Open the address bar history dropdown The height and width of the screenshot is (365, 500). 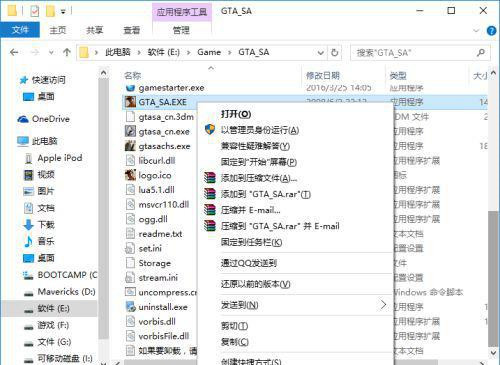[x=320, y=53]
